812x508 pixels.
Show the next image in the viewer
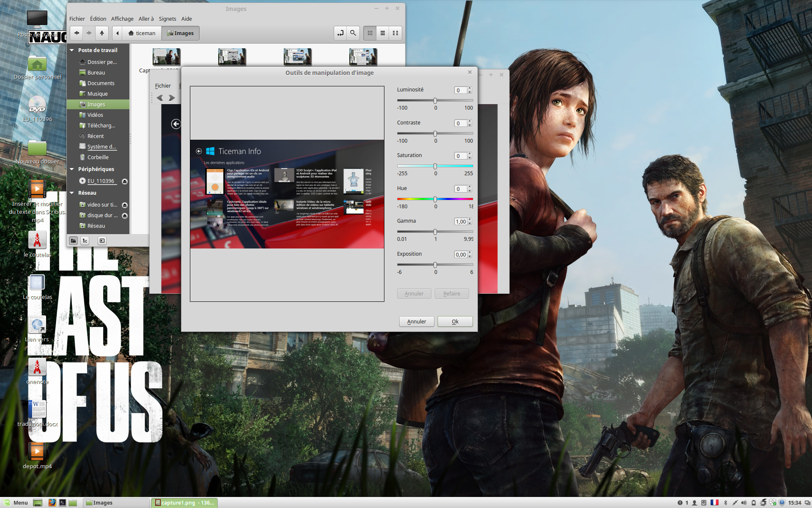(x=171, y=98)
